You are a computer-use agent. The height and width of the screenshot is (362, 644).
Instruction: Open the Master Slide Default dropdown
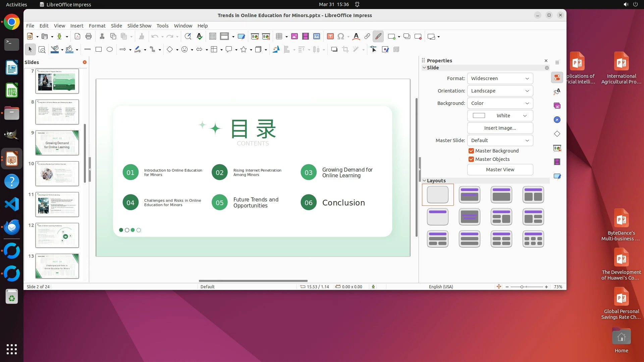(x=500, y=140)
